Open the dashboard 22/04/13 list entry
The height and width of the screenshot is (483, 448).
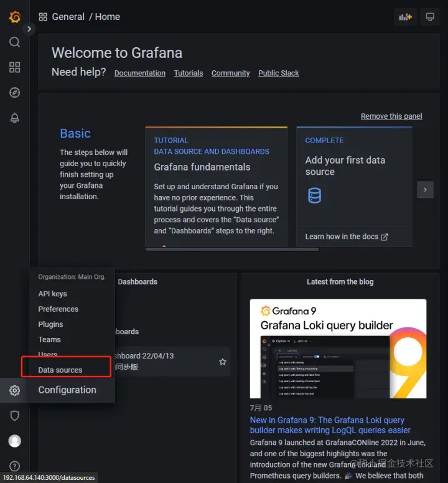(172, 362)
